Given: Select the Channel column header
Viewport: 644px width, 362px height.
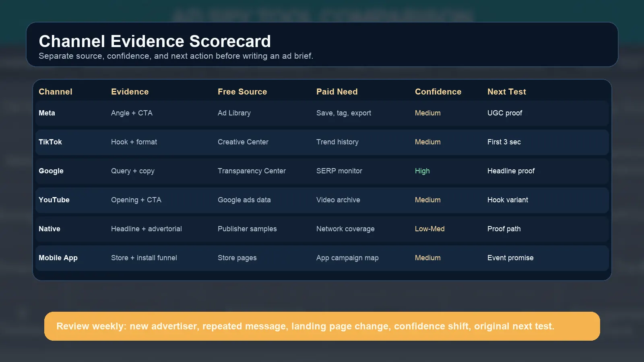Looking at the screenshot, I should coord(56,92).
